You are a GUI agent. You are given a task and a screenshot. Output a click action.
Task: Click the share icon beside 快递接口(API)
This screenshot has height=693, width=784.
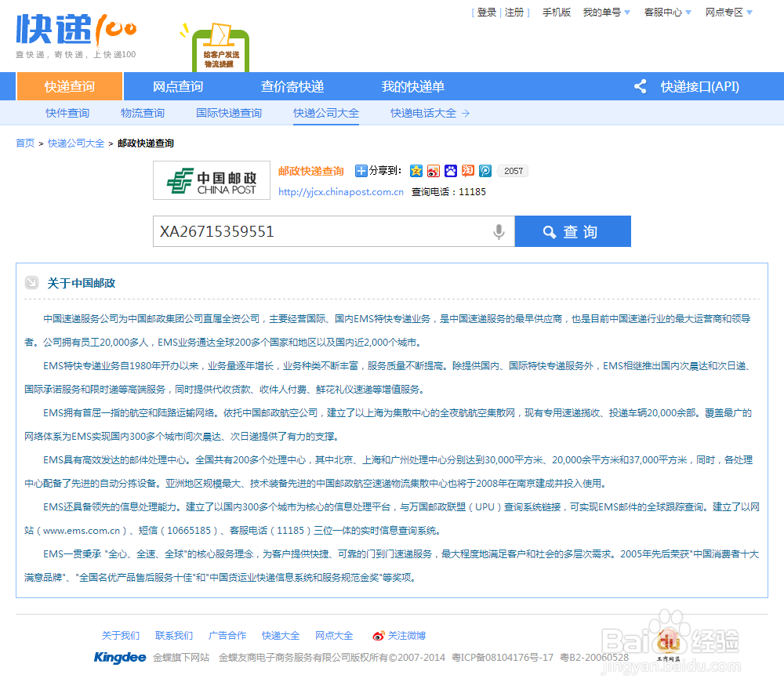tap(640, 86)
